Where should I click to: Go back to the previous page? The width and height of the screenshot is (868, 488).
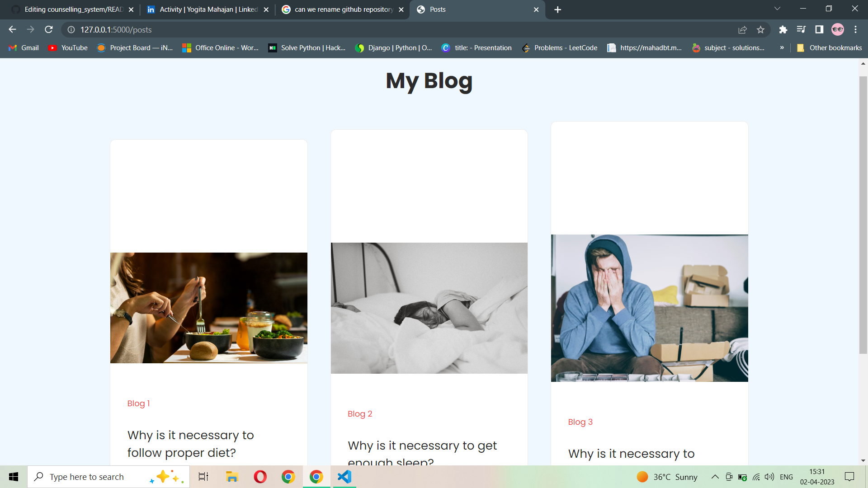click(12, 29)
